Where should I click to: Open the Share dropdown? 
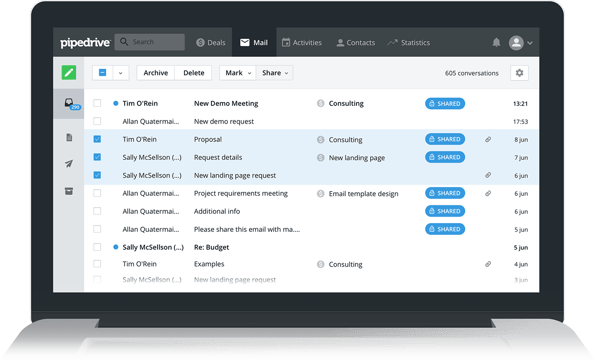[x=275, y=73]
